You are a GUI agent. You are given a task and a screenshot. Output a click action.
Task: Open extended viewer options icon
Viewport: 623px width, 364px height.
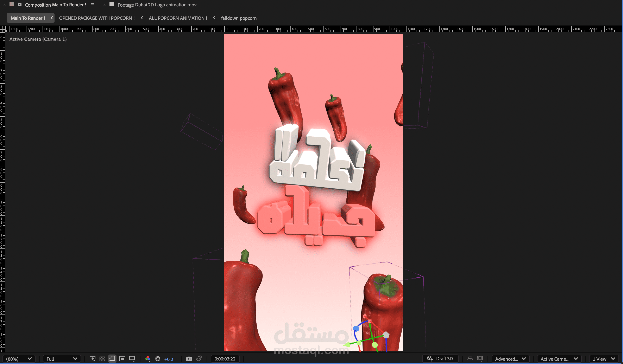click(480, 359)
